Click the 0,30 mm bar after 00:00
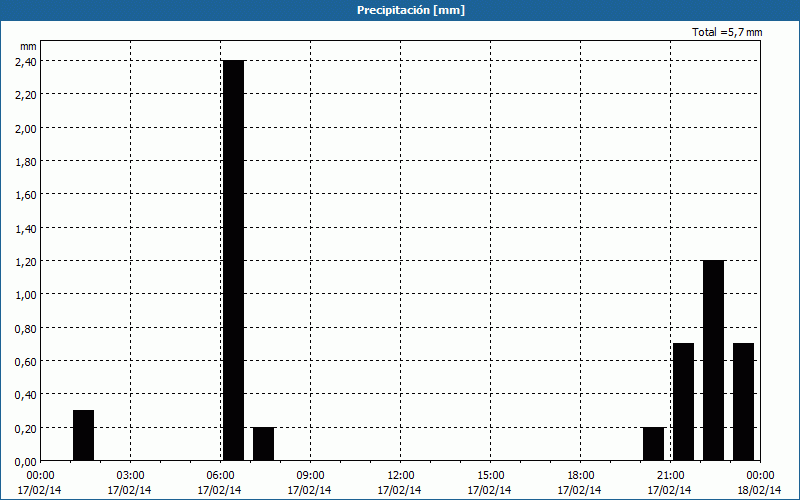Image resolution: width=800 pixels, height=500 pixels. coord(84,435)
